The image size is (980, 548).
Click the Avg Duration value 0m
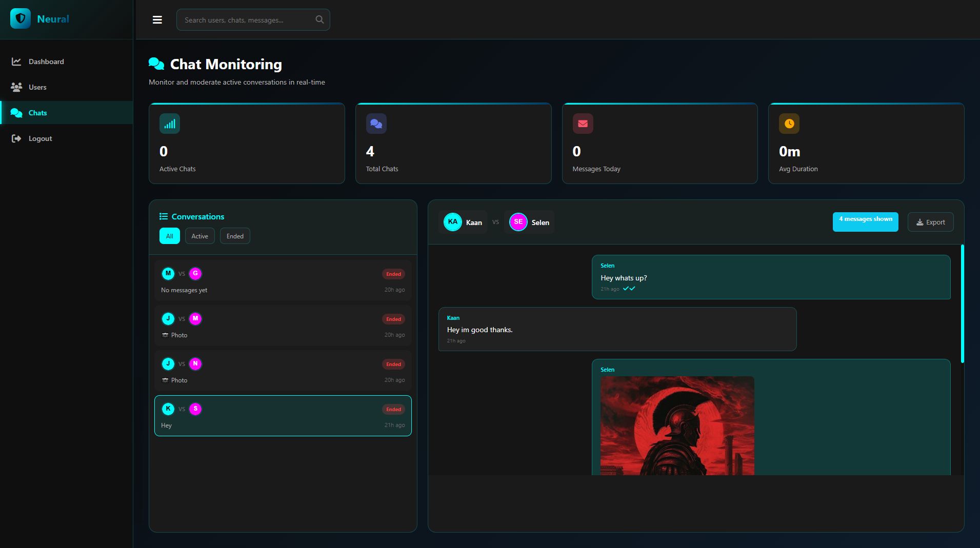[x=790, y=151]
